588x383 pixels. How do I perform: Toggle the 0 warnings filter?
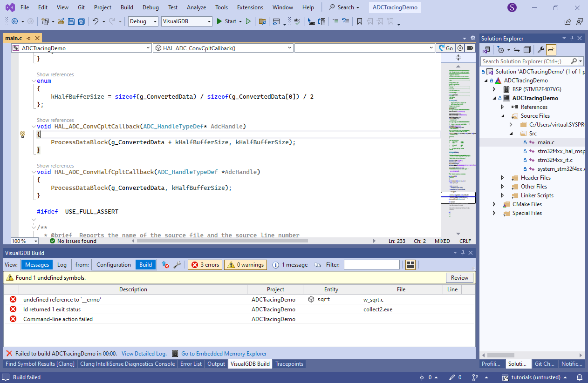(246, 265)
